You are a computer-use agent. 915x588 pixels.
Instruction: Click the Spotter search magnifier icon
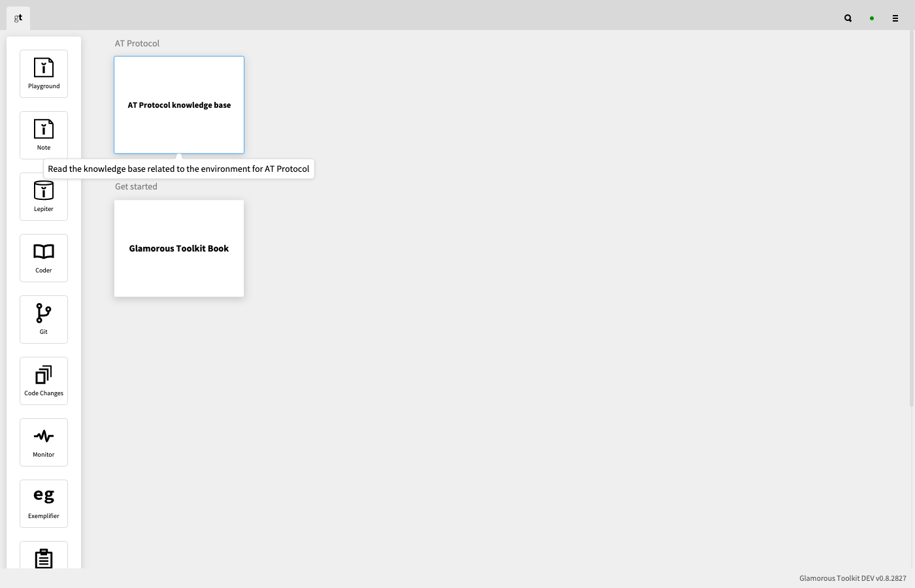(848, 18)
